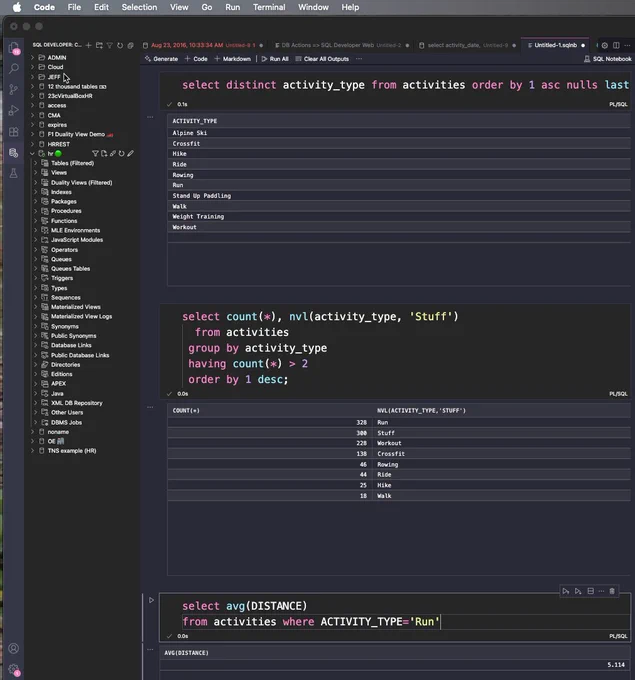635x680 pixels.
Task: Open the more actions ellipsis in notebook toolbar
Action: tap(359, 59)
